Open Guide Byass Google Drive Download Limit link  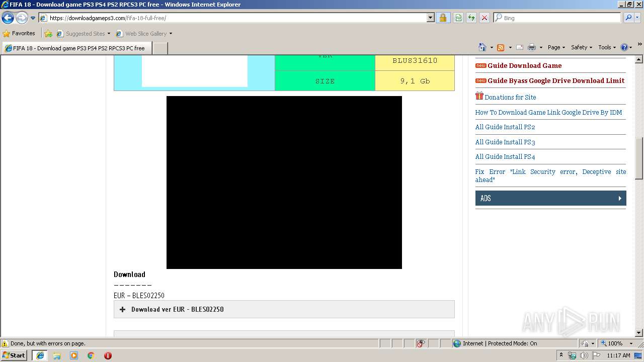[x=556, y=81]
